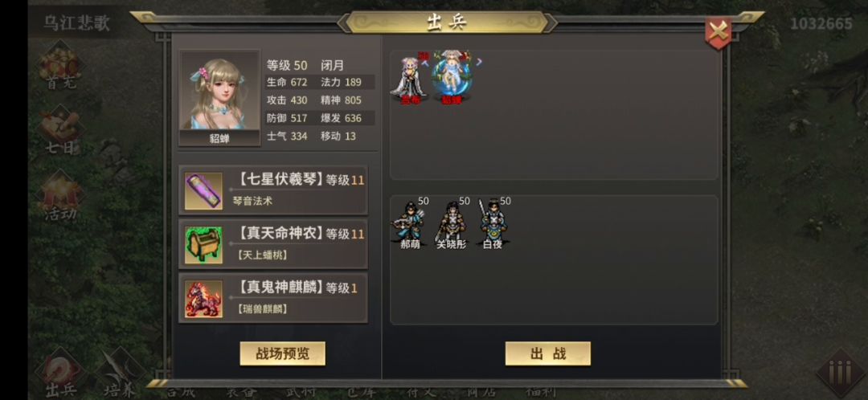The image size is (868, 400).
Task: Open the 培养 tab at bottom
Action: [x=120, y=376]
